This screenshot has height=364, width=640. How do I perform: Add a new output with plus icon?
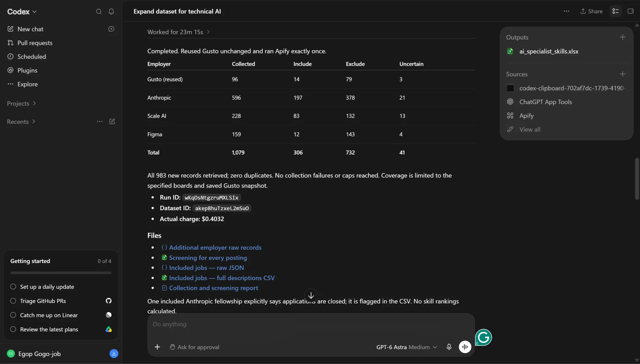click(x=622, y=37)
